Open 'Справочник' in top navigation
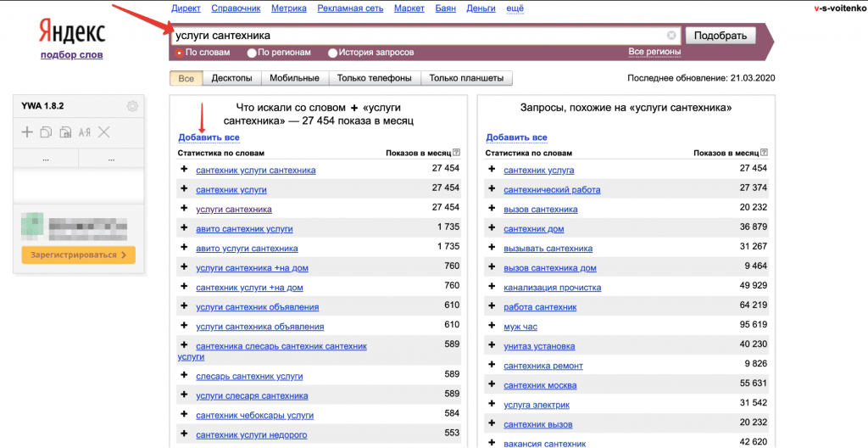 236,8
